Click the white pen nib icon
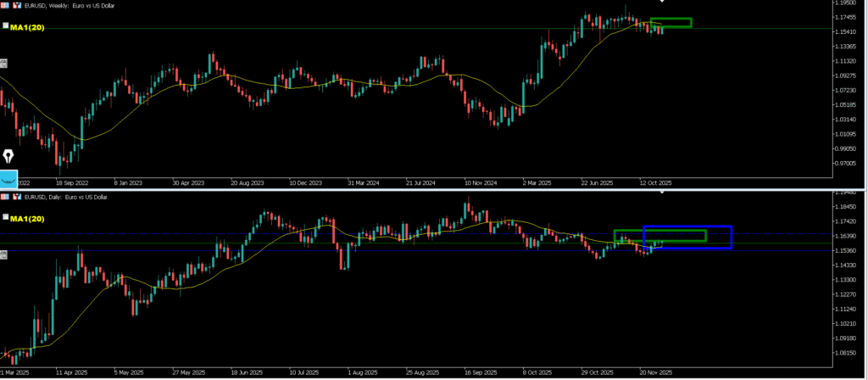The height and width of the screenshot is (380, 868). tap(9, 158)
